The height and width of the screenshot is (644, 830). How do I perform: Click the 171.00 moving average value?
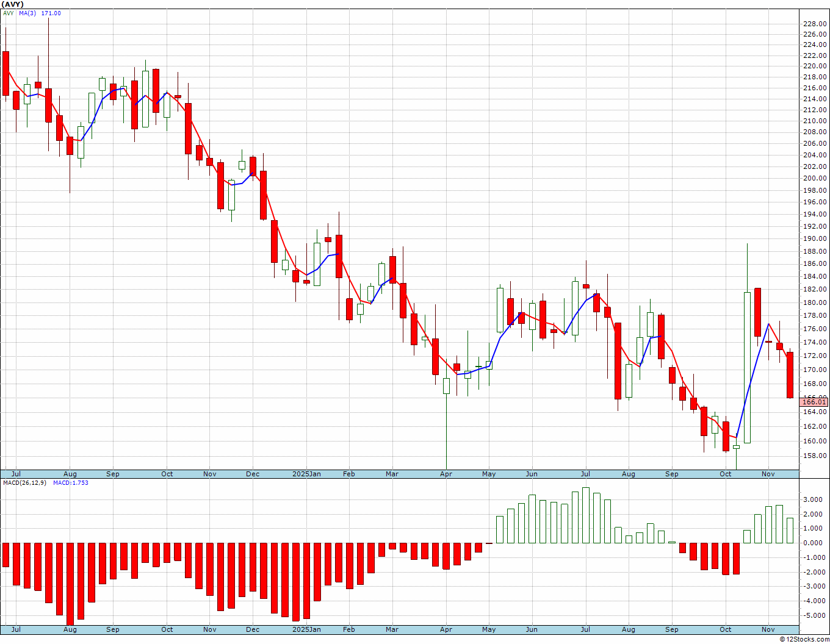click(51, 13)
